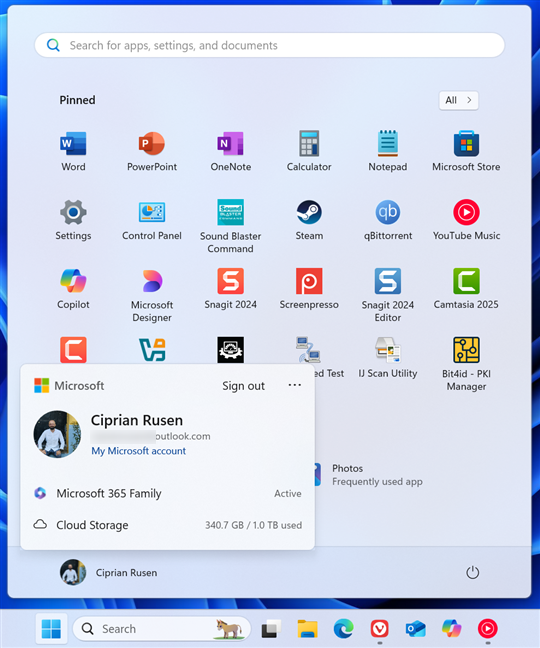Click the taskbar Search box
Screen dimensions: 540x648
[x=162, y=629]
